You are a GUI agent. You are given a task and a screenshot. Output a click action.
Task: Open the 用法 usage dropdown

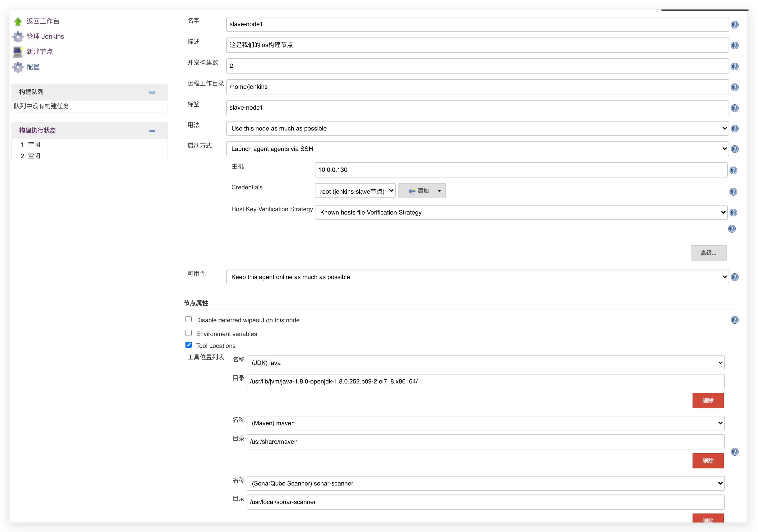[x=477, y=128]
